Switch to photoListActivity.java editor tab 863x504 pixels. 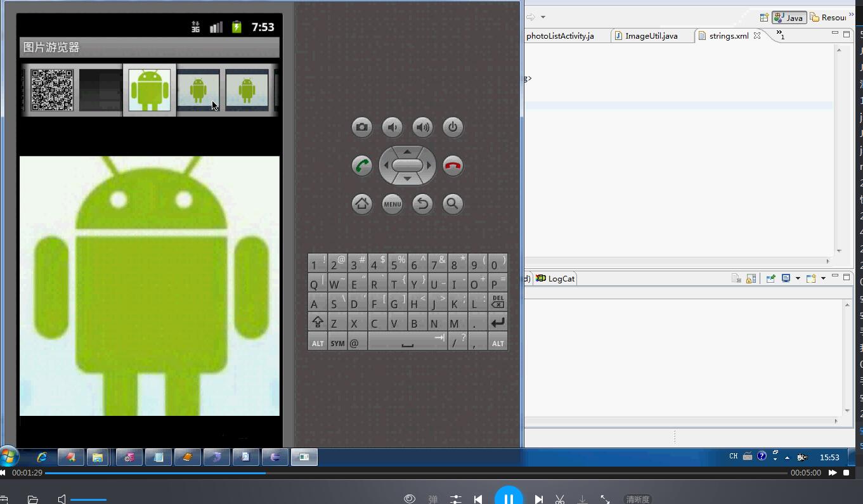561,36
